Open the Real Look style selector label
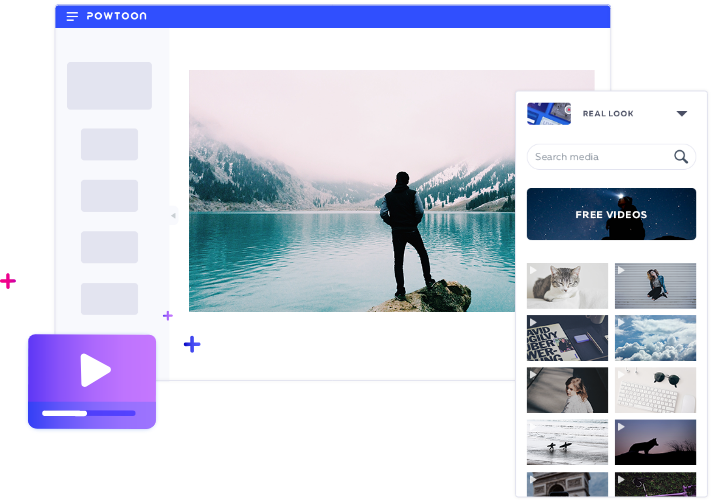The height and width of the screenshot is (502, 713). click(x=608, y=114)
